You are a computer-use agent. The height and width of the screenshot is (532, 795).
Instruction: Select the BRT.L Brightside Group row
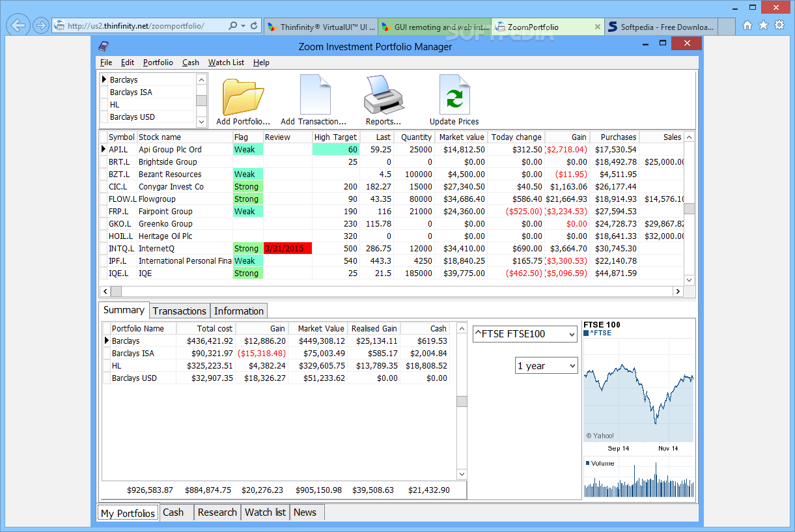tap(391, 161)
